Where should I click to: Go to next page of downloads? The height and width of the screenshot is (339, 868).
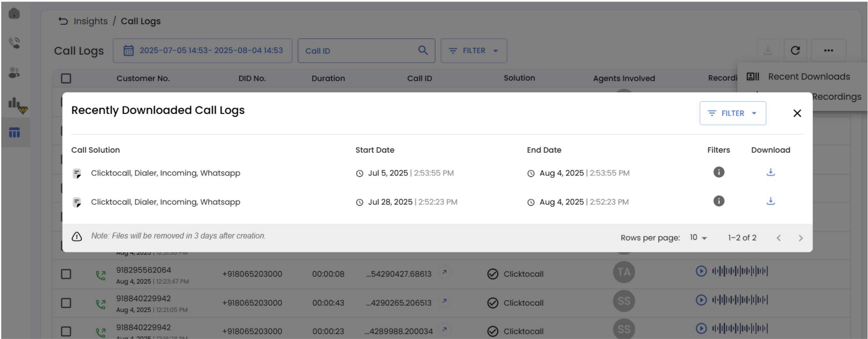(x=801, y=238)
